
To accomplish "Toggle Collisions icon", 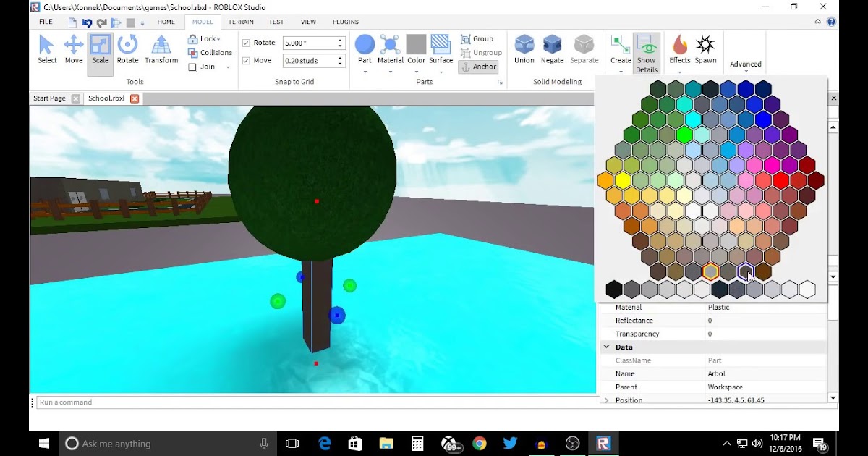I will tap(193, 53).
